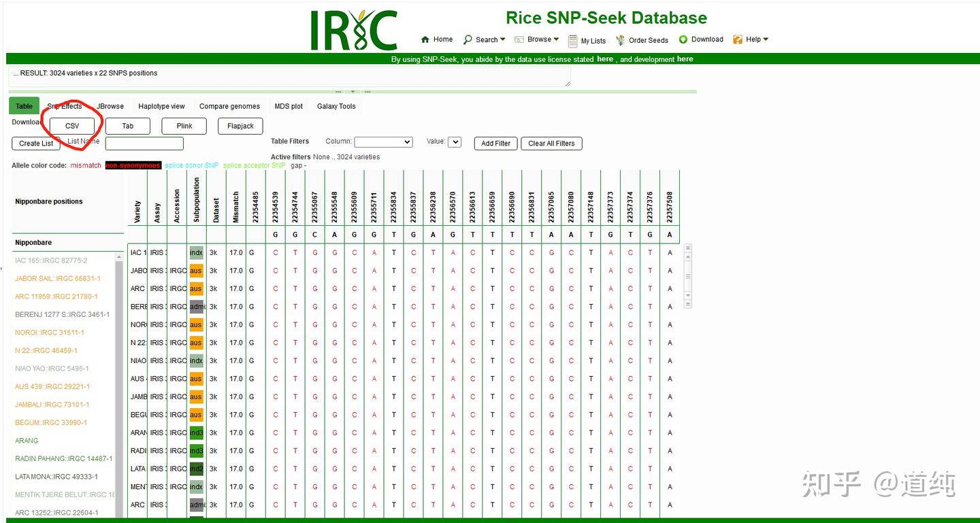This screenshot has height=523, width=980.
Task: Open the Haplotype view tab
Action: [x=161, y=106]
